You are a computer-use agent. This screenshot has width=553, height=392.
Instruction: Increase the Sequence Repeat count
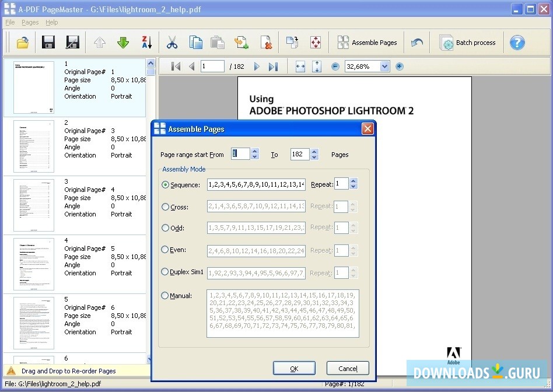[x=353, y=181]
